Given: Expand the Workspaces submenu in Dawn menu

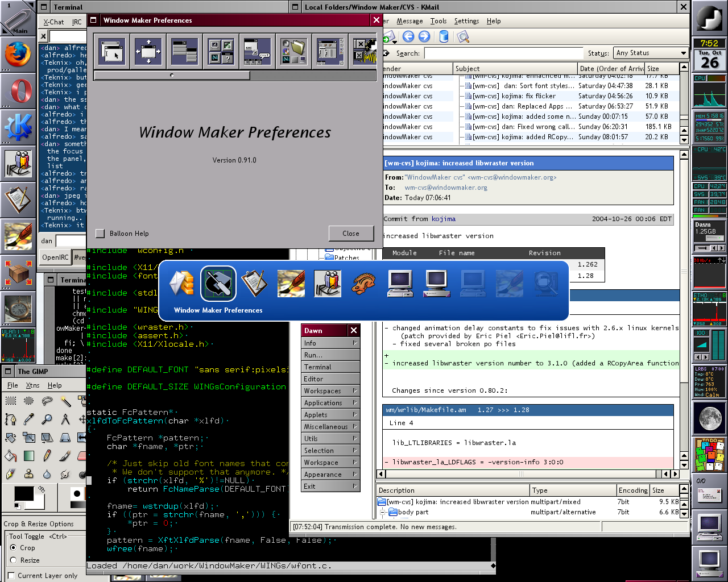Looking at the screenshot, I should click(330, 391).
